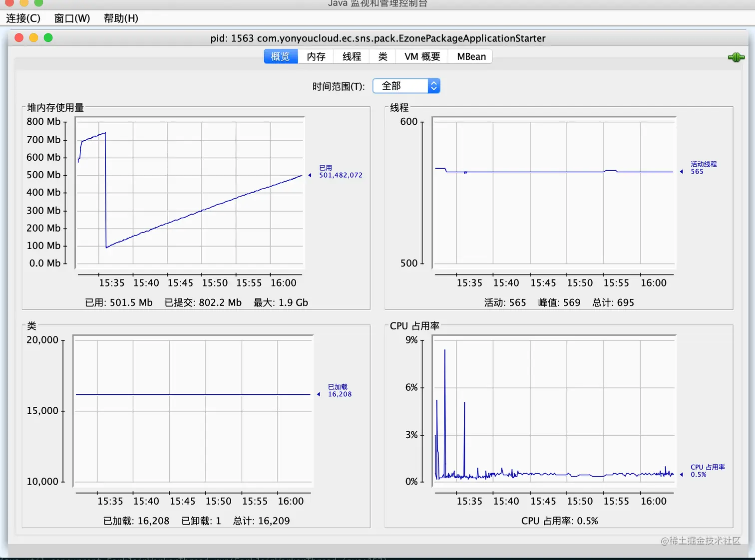Click the 已用: 501.5 Mb value
755x560 pixels.
coord(119,302)
